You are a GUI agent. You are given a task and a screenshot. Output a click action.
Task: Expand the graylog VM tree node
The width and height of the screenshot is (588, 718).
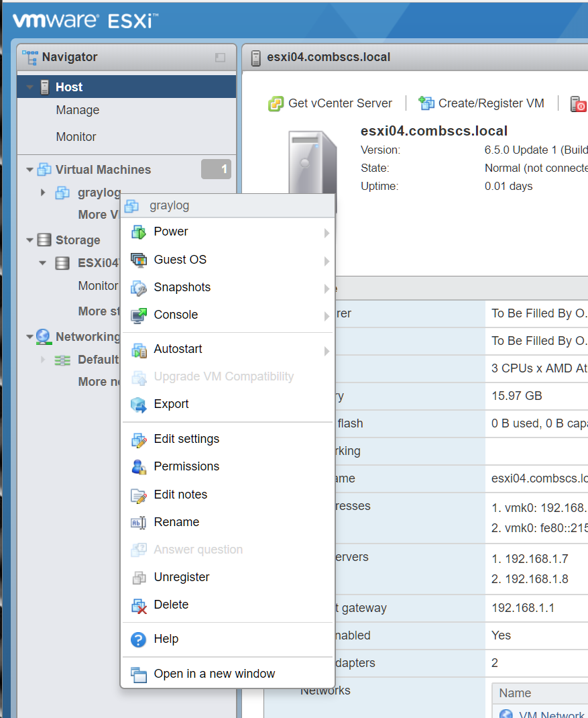pyautogui.click(x=43, y=193)
